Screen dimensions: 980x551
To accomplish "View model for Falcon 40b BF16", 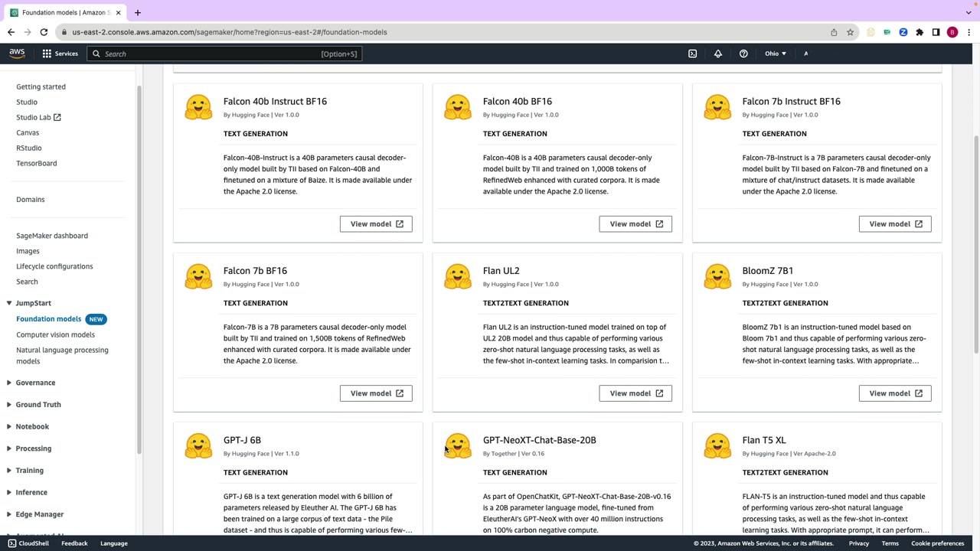I will (635, 223).
